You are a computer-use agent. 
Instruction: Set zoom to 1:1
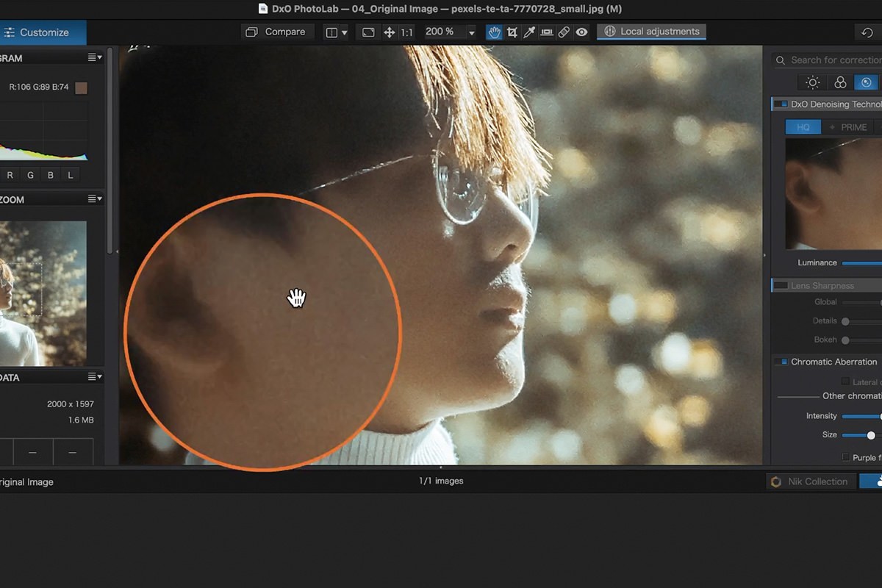406,32
